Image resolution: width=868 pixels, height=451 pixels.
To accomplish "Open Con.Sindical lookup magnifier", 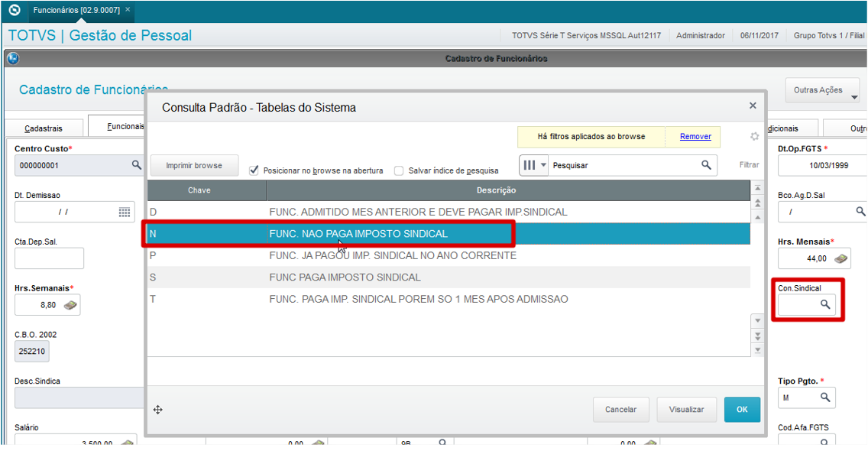I will point(824,304).
